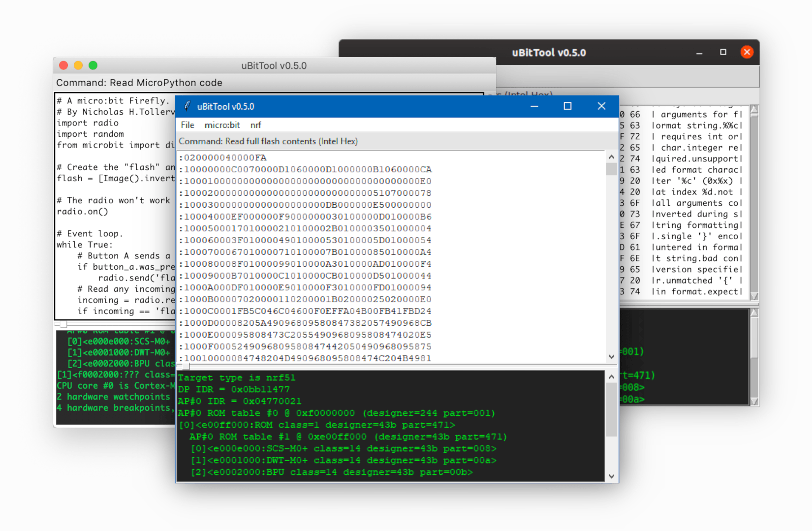Click the pane divider handle in front window
Screen dimensions: 812x531
186,367
